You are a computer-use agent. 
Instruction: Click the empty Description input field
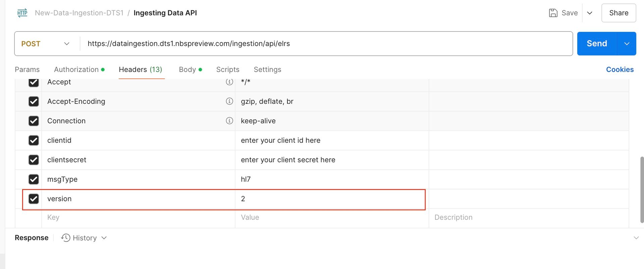pyautogui.click(x=529, y=217)
